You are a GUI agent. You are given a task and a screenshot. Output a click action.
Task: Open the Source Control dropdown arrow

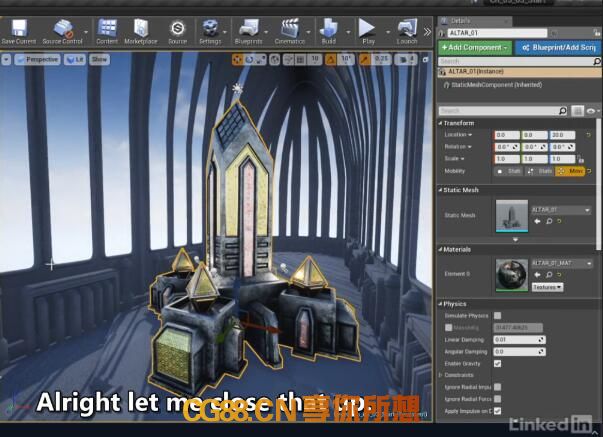pyautogui.click(x=86, y=32)
